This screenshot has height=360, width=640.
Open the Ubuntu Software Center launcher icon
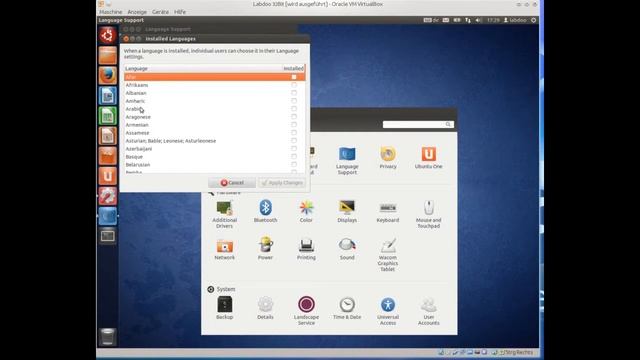point(107,156)
